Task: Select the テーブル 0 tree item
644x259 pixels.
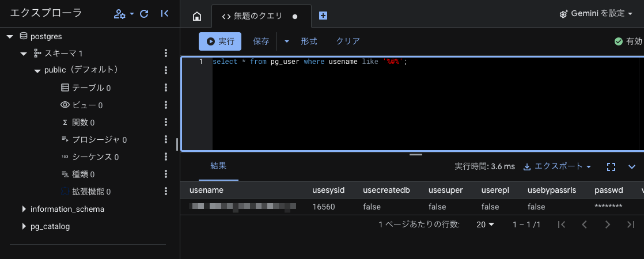Action: click(x=85, y=88)
